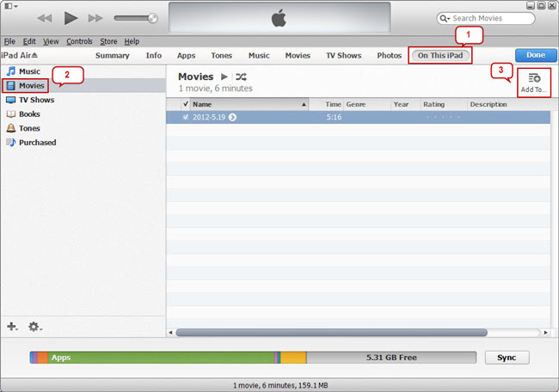Click the Sync button
The image size is (559, 392).
(x=507, y=358)
